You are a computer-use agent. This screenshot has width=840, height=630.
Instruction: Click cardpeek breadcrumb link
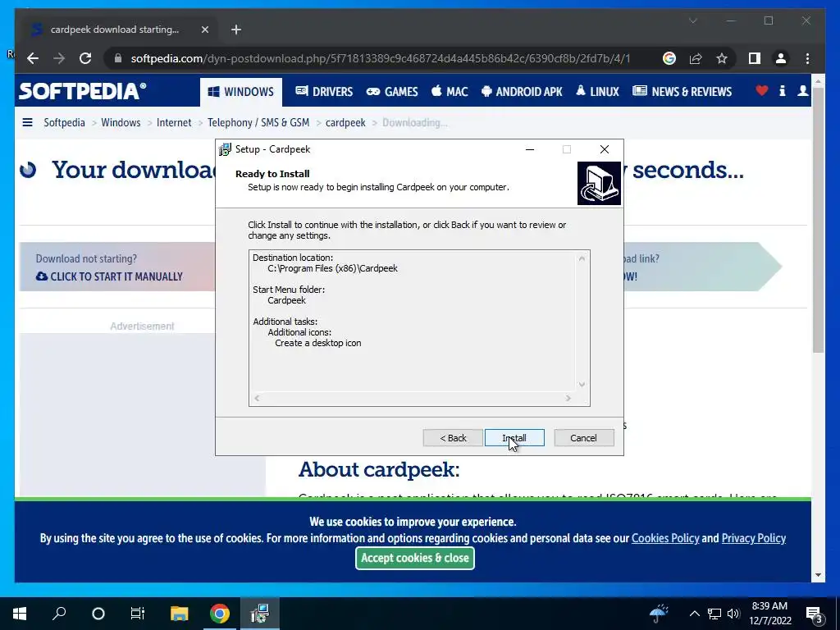click(345, 123)
